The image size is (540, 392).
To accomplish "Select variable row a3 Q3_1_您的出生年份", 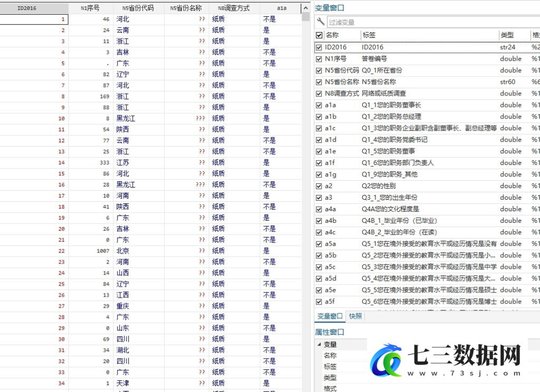I will click(x=427, y=198).
